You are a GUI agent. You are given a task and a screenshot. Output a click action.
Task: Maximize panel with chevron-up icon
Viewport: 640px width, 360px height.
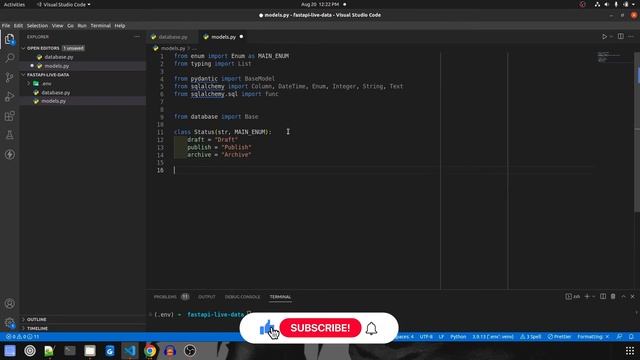coord(623,296)
